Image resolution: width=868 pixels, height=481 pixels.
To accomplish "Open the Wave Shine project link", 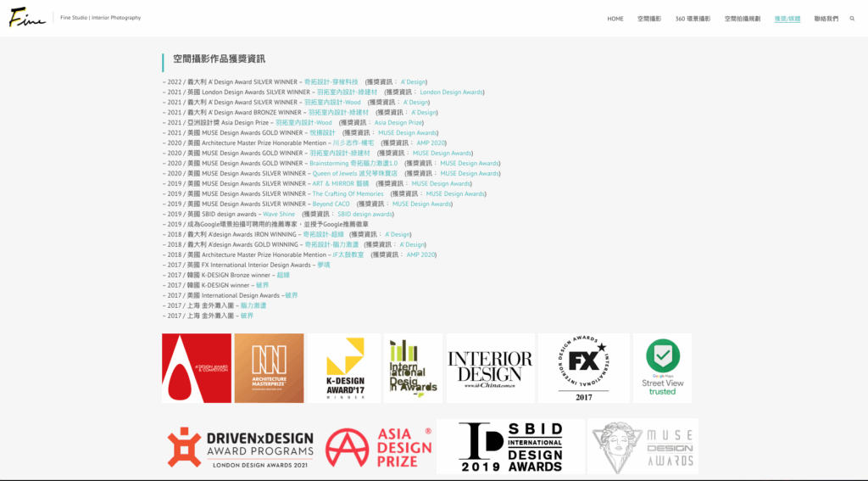I will [279, 214].
